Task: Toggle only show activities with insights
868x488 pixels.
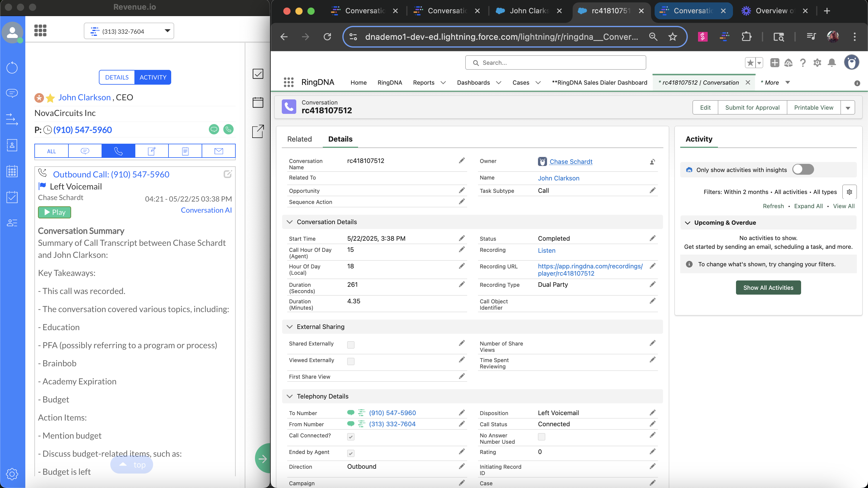Action: pyautogui.click(x=803, y=169)
